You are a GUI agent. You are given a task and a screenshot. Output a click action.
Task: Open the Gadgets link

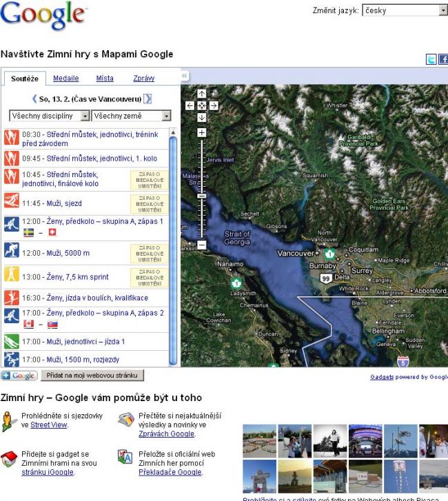[x=382, y=377]
